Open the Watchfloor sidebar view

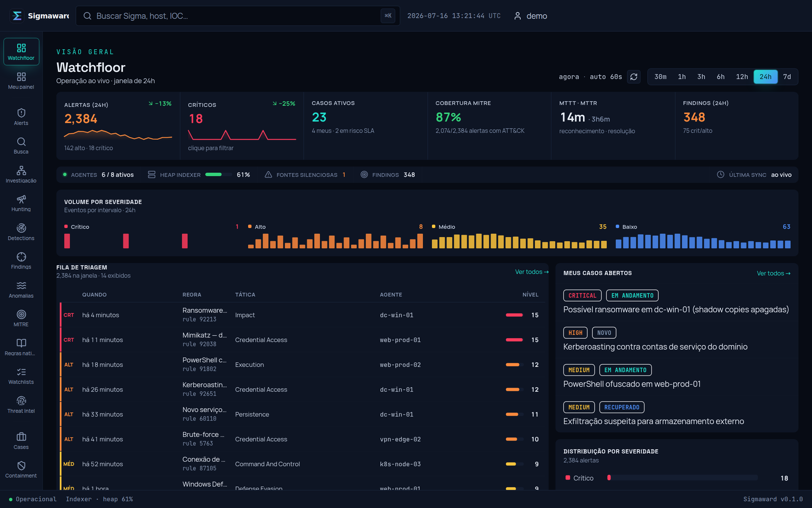pos(21,52)
